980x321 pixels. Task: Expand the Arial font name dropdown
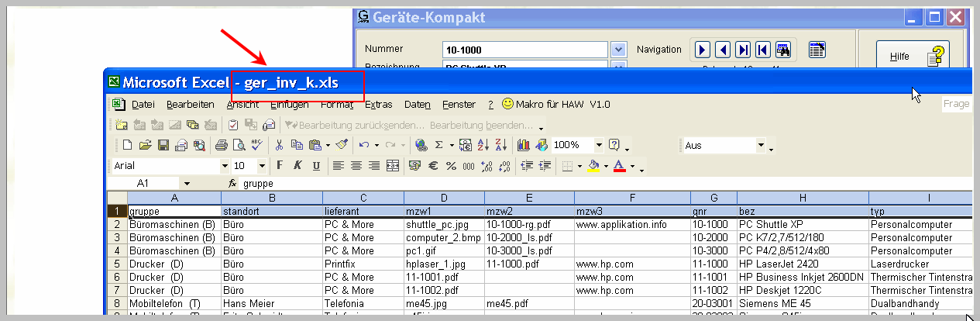pyautogui.click(x=225, y=165)
